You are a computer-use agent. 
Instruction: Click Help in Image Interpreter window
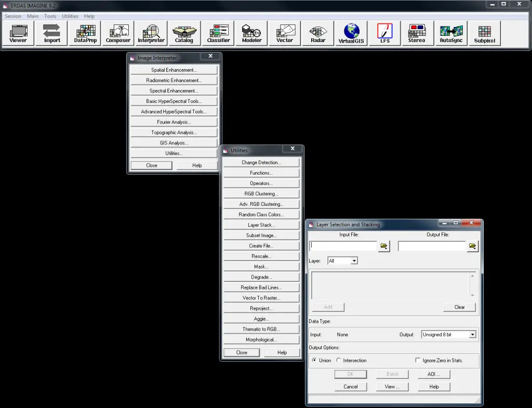197,165
